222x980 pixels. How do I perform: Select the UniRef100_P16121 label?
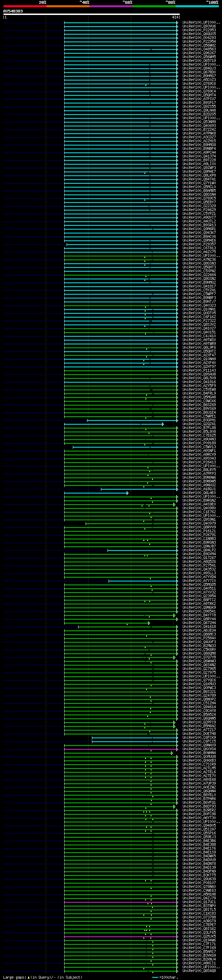pyautogui.click(x=199, y=531)
